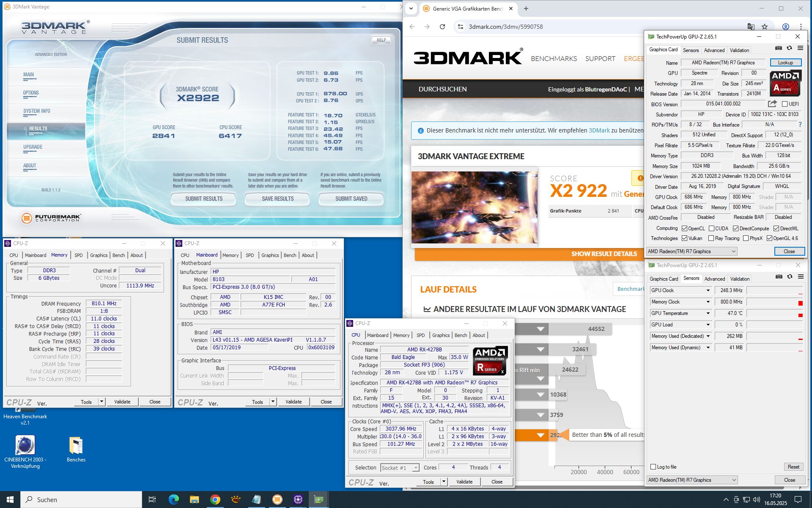Screen dimensions: 812x508
Task: Open File Explorer from the taskbar
Action: click(194, 500)
